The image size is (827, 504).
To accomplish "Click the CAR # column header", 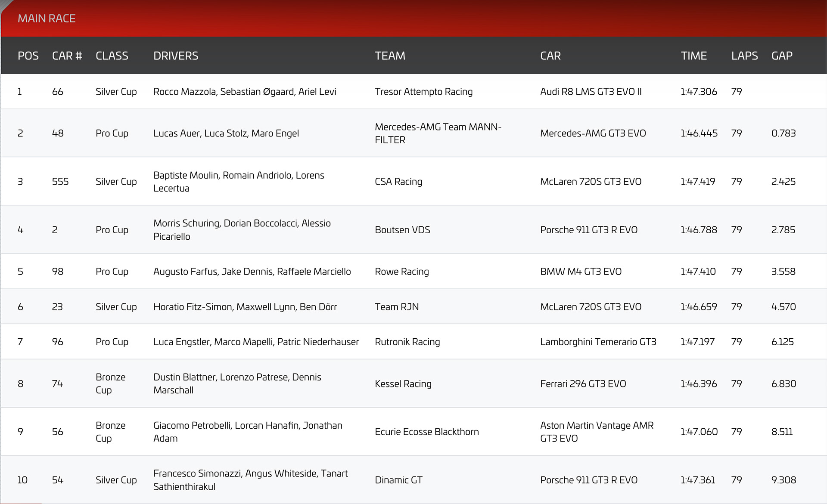I will point(67,56).
